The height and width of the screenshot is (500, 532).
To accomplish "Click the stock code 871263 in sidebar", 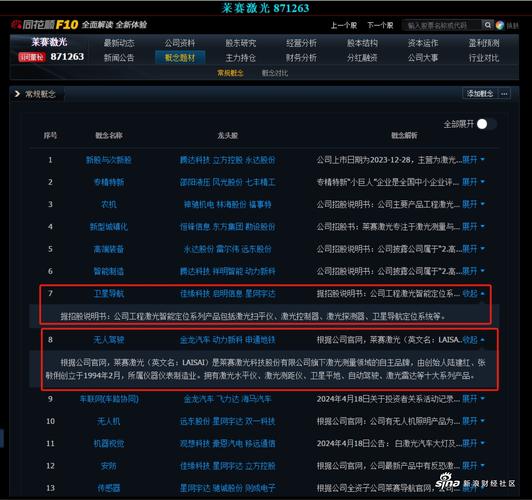I will point(67,57).
